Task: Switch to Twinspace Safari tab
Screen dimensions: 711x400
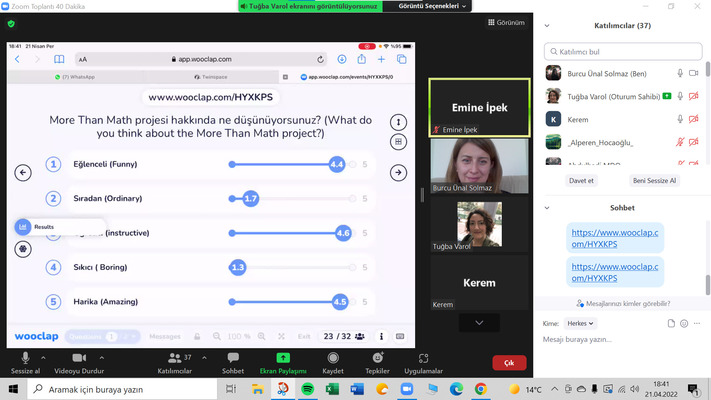Action: click(x=210, y=77)
